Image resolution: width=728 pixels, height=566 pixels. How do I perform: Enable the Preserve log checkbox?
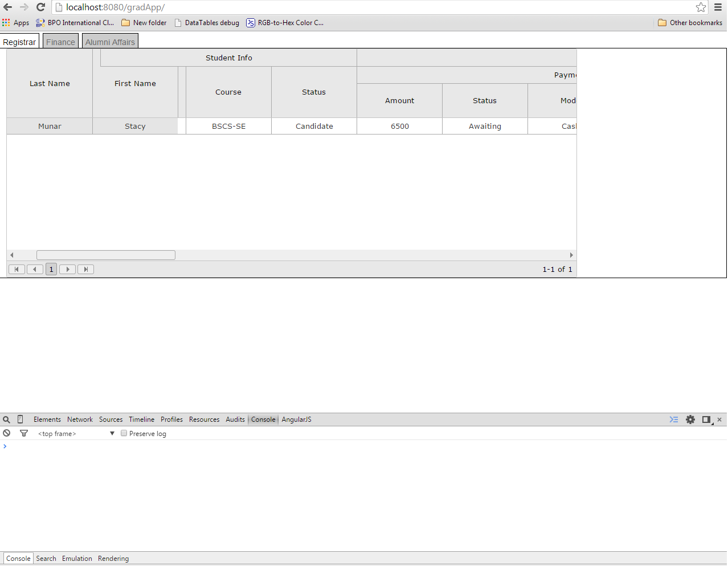click(124, 433)
